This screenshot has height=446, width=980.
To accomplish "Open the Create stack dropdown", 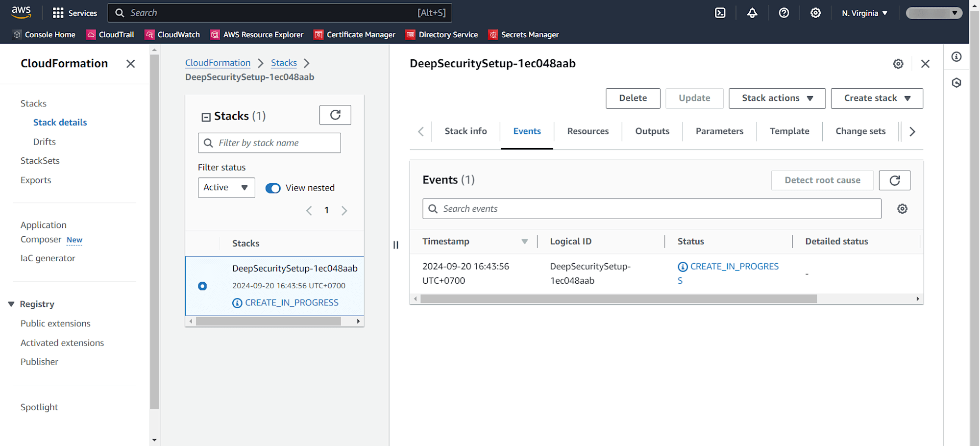I will (877, 99).
